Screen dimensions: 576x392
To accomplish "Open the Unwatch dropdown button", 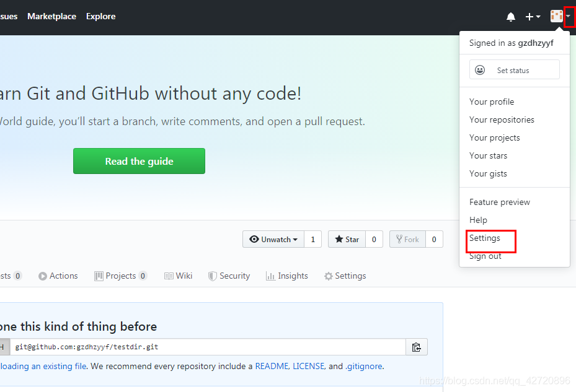I will tap(273, 239).
